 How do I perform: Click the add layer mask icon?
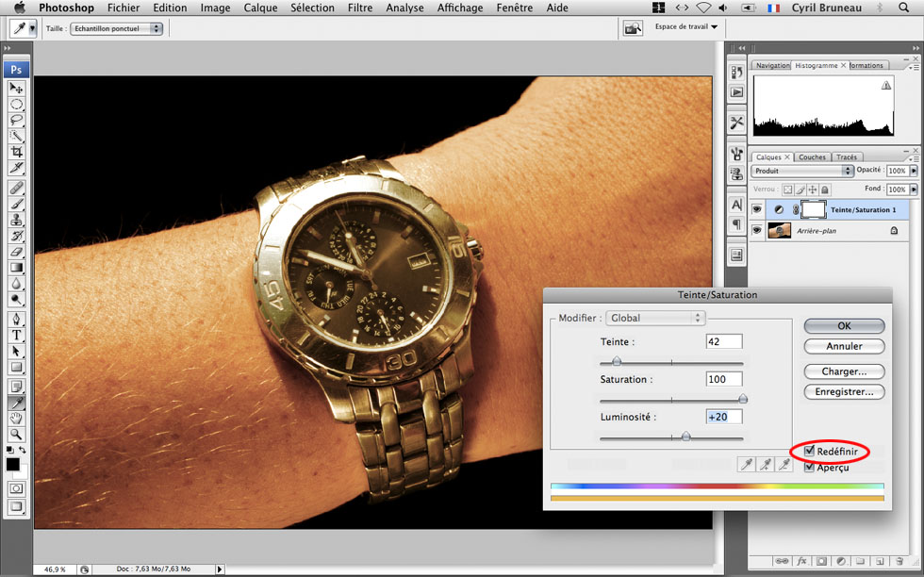click(x=821, y=562)
